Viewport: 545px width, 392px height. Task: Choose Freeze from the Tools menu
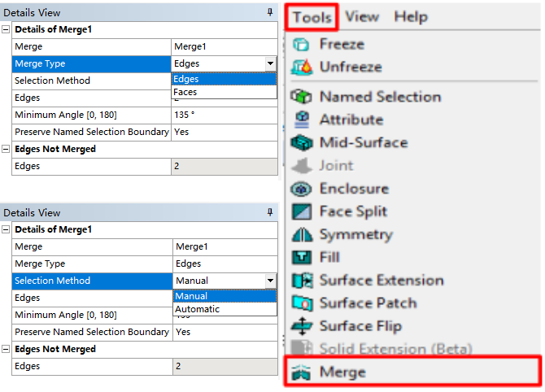coord(342,44)
